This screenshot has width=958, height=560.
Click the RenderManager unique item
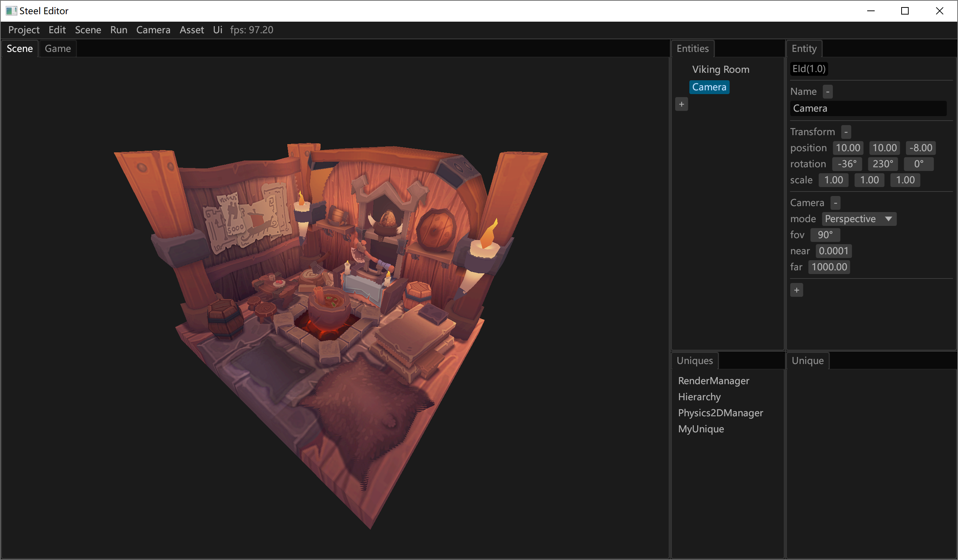[x=713, y=381]
